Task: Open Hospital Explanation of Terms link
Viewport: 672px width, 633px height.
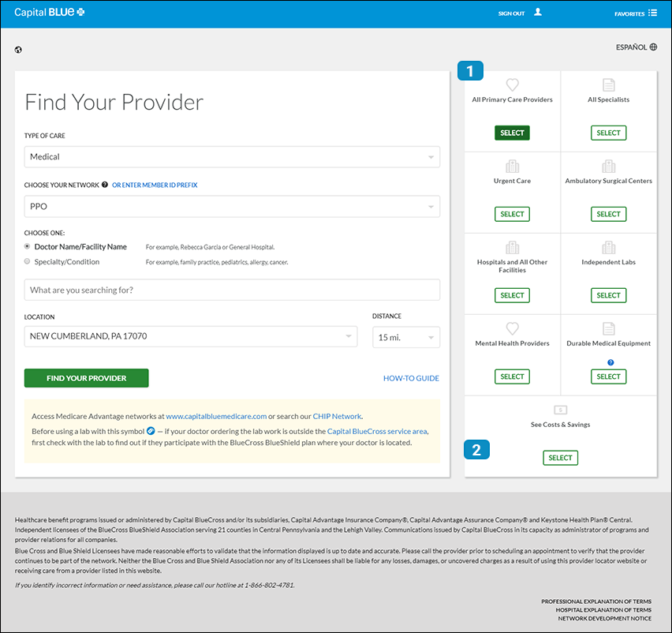Action: tap(603, 610)
